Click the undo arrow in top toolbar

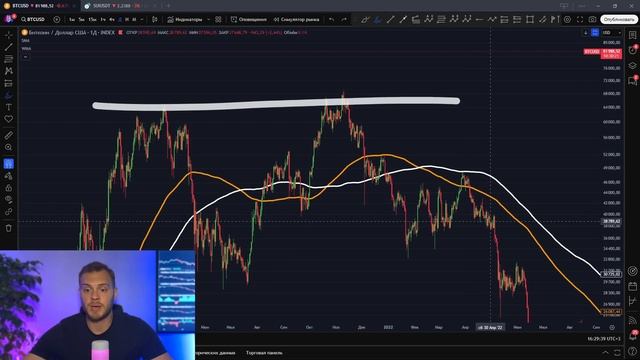click(x=331, y=19)
